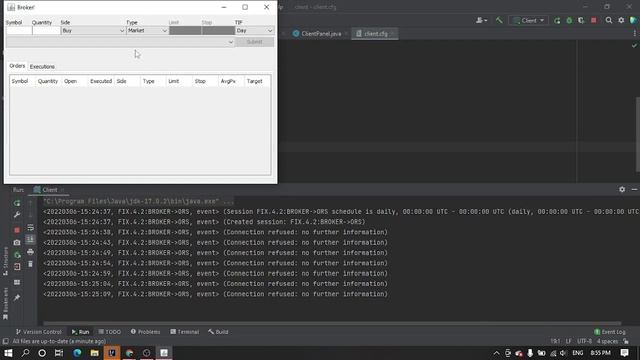Dump threads with camera icon
Screen dimensions: 640x360
tap(17, 242)
